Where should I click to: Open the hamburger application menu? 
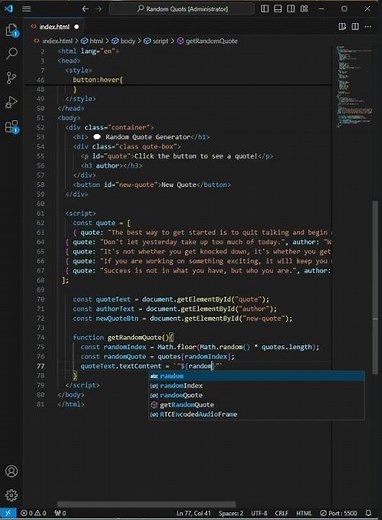coord(26,9)
